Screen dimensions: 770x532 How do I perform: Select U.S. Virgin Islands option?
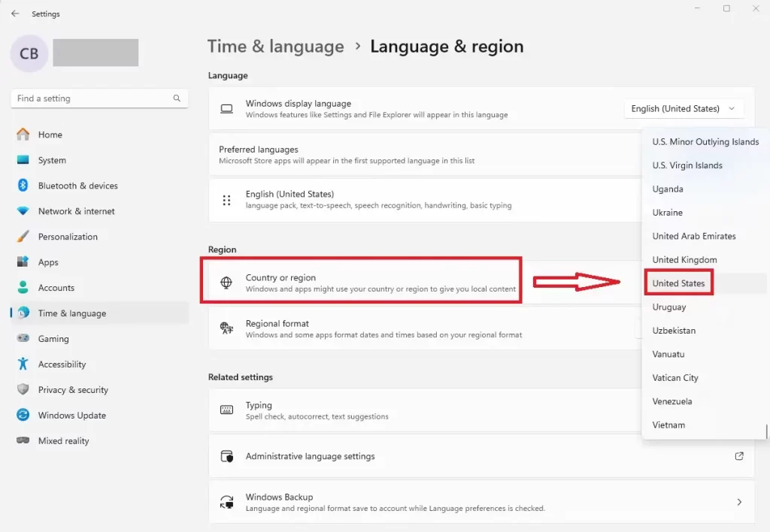(687, 165)
